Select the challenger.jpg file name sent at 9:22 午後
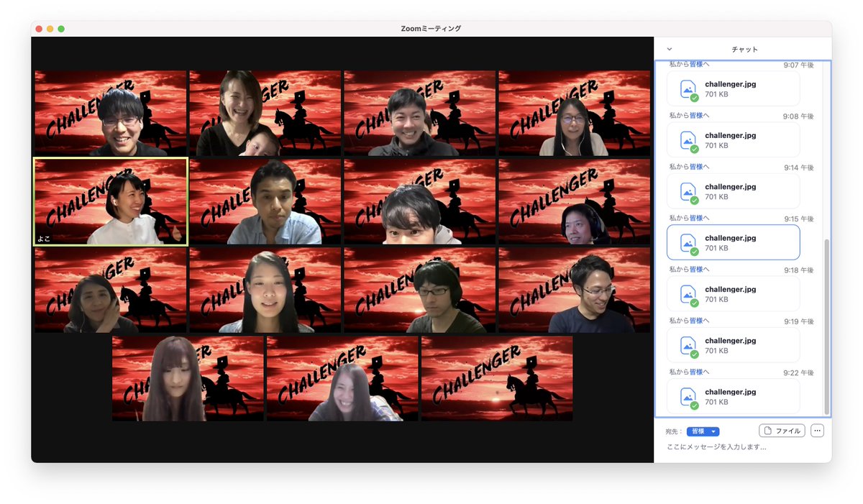863x504 pixels. point(730,393)
